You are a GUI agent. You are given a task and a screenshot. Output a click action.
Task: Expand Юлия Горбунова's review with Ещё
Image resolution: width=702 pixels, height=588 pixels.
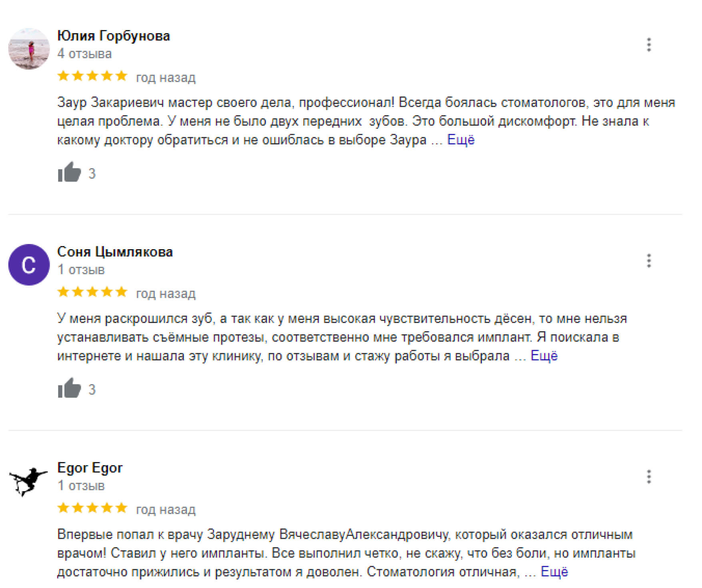(x=460, y=140)
